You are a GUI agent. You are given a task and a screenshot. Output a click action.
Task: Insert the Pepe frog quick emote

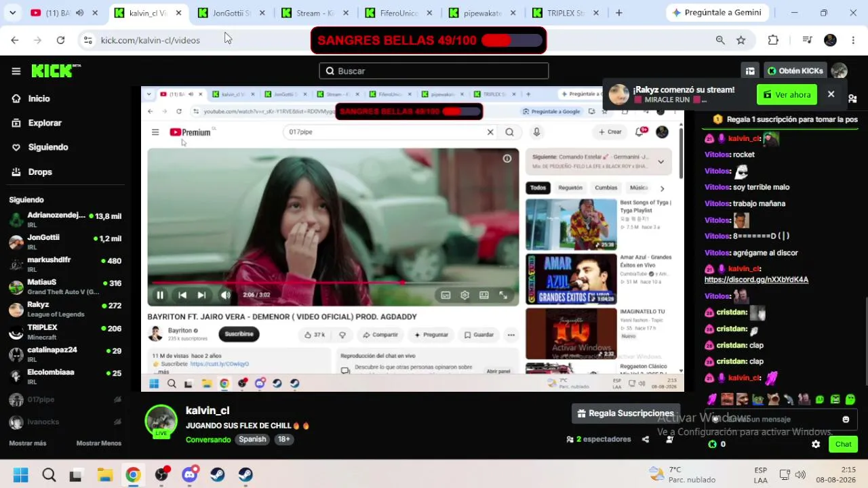pyautogui.click(x=758, y=400)
